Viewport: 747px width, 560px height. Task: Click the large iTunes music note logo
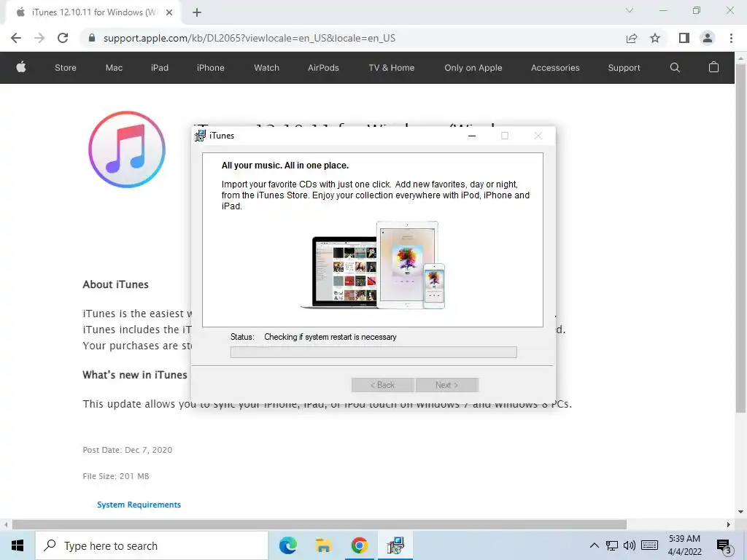tap(127, 149)
